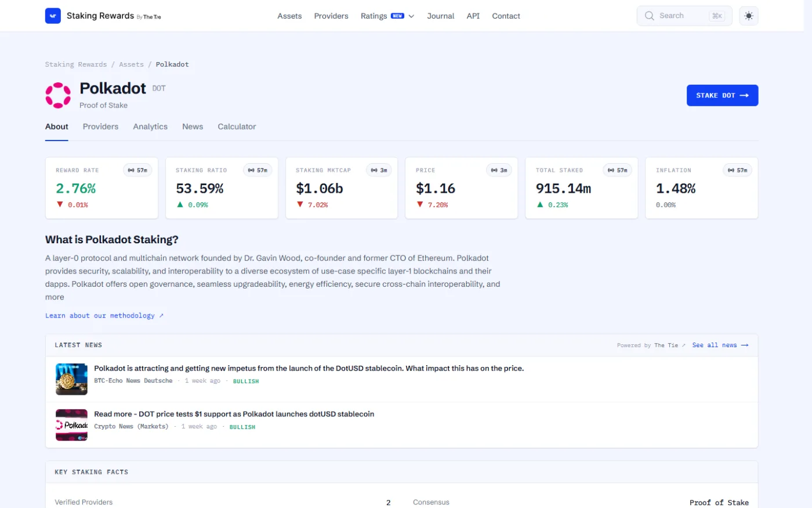Open the Journal nav link
The width and height of the screenshot is (812, 508).
[x=441, y=16]
